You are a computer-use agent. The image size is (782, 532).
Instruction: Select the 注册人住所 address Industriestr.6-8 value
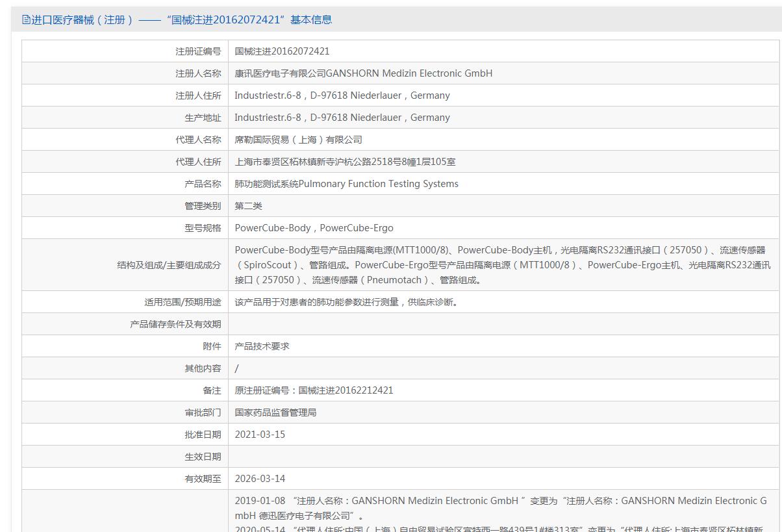pyautogui.click(x=342, y=95)
